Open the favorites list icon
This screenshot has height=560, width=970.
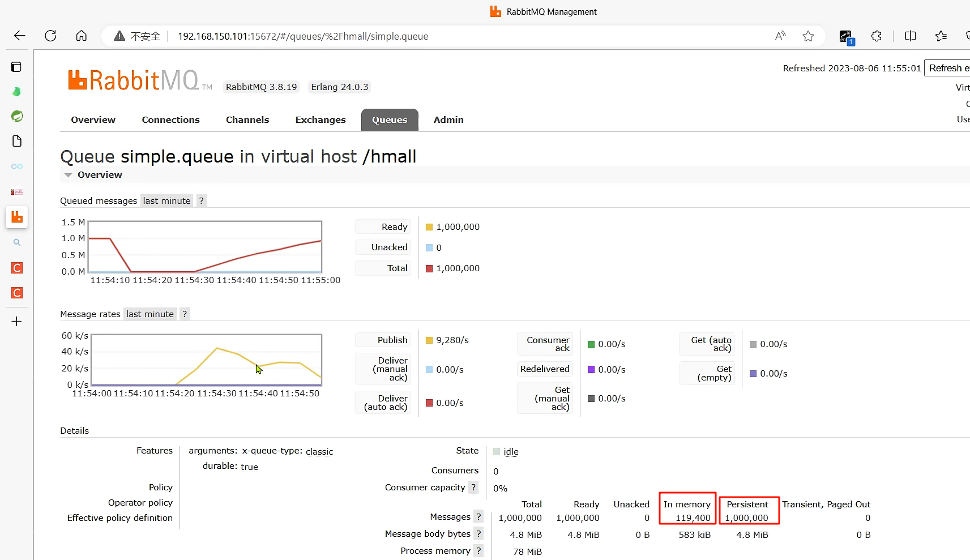pos(941,36)
